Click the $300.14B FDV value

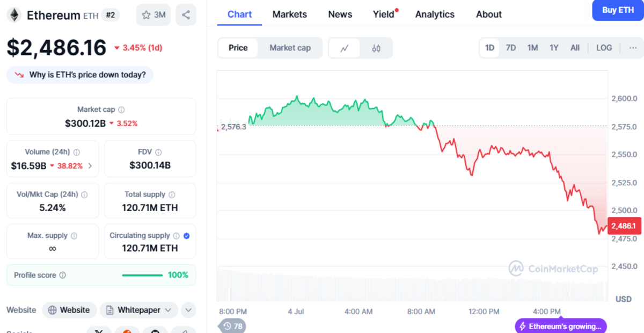pos(150,165)
